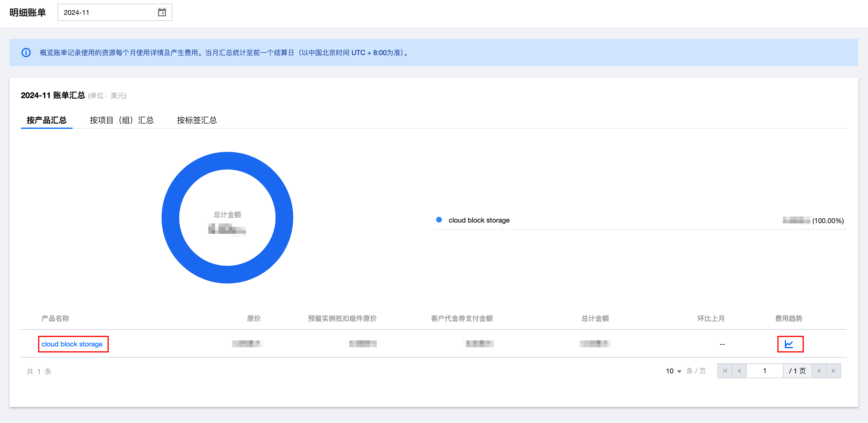Click the 费用趋势 column header
Image resolution: width=868 pixels, height=423 pixels.
pyautogui.click(x=789, y=318)
